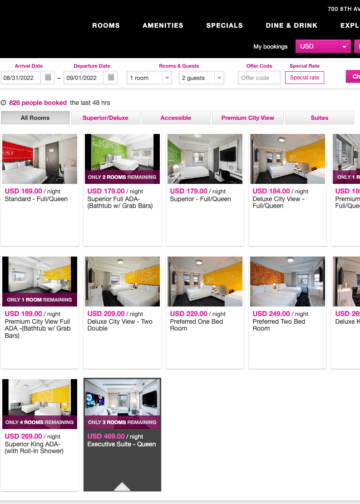Select the Premium City View tab
Screen dimensions: 360x504
248,118
